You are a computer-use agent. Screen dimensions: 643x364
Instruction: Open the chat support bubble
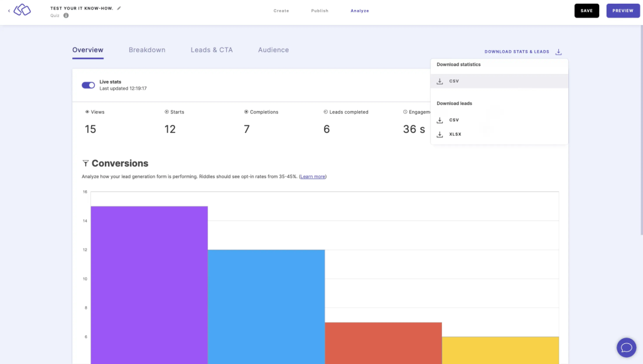(626, 347)
